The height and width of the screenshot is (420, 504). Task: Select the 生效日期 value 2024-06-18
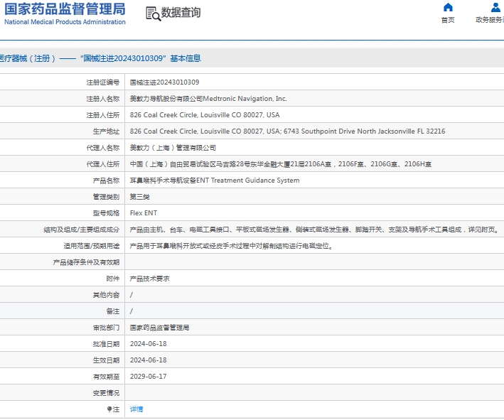point(148,360)
